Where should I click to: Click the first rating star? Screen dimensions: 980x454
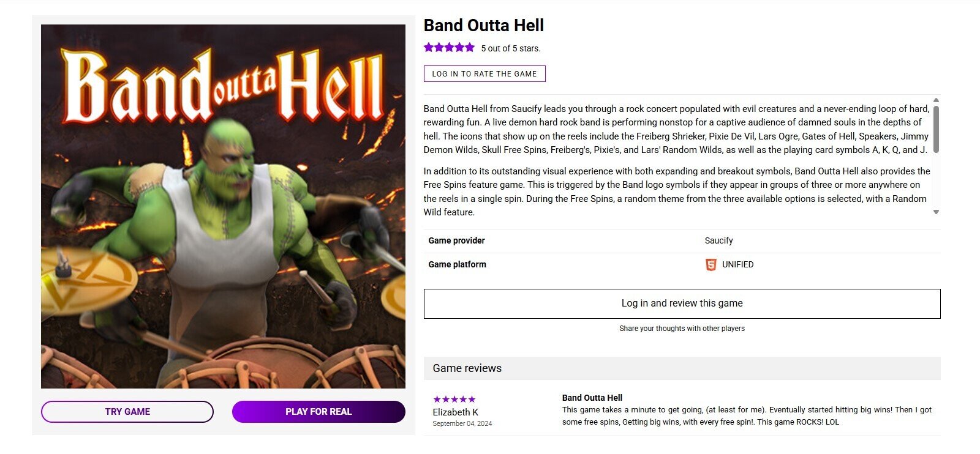coord(429,47)
